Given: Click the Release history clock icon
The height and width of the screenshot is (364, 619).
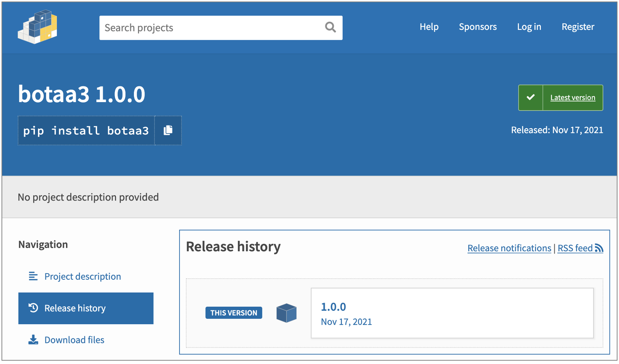Looking at the screenshot, I should (x=33, y=308).
